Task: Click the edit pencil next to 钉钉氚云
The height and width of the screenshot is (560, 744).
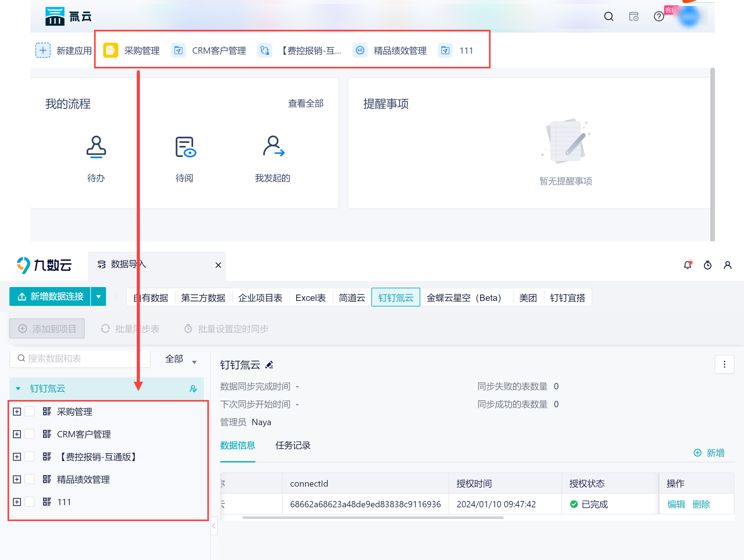Action: pyautogui.click(x=269, y=365)
